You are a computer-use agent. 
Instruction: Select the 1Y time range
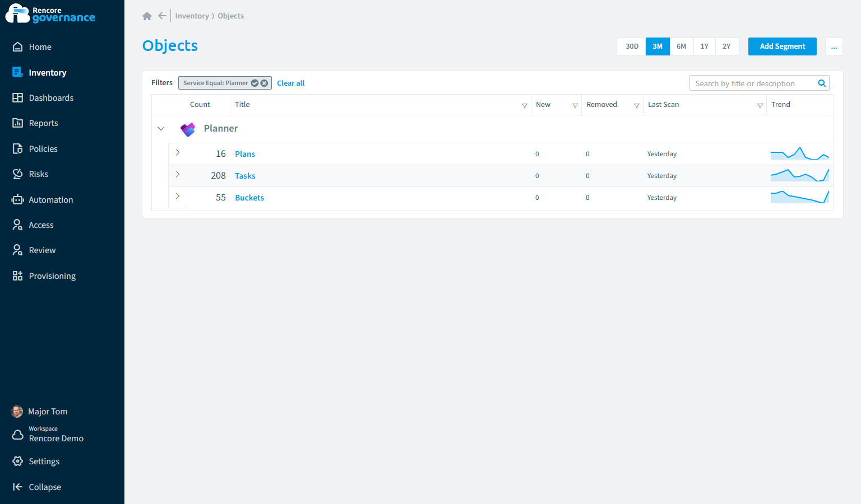[x=705, y=46]
